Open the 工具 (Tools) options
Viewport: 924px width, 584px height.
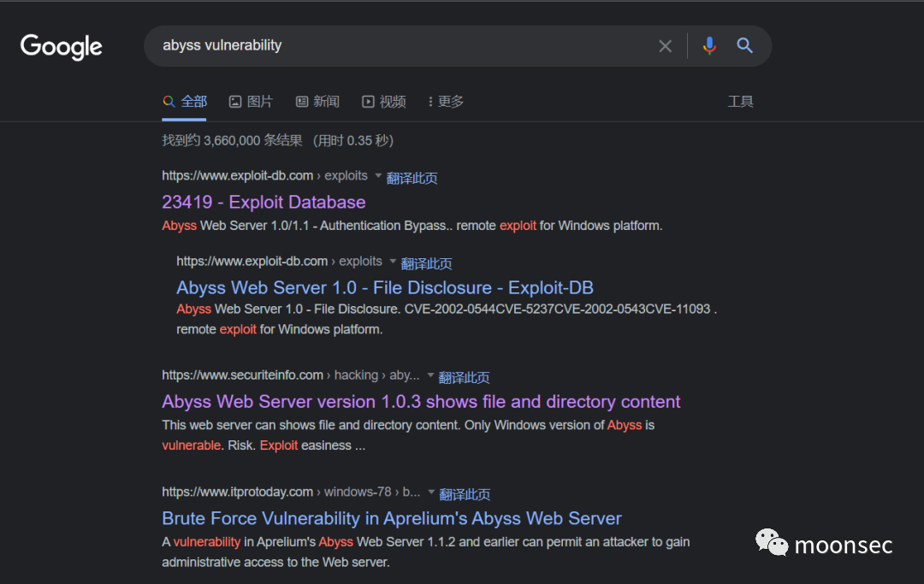tap(741, 101)
